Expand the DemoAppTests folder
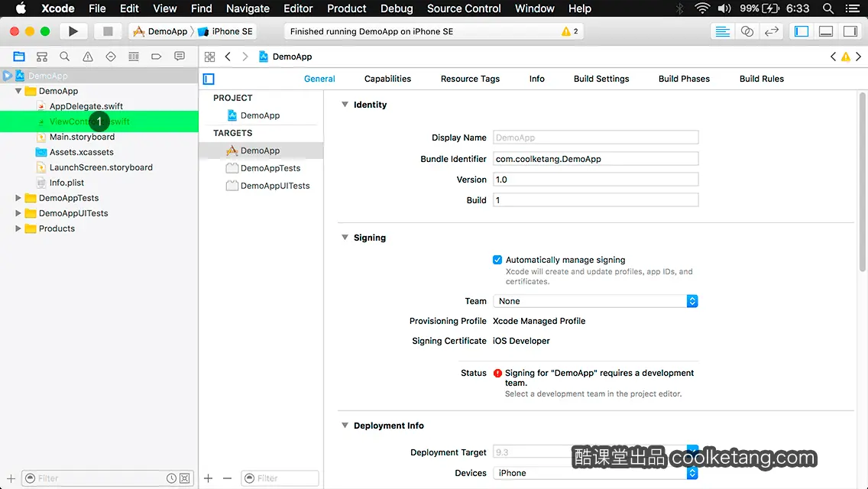The image size is (868, 489). point(18,198)
